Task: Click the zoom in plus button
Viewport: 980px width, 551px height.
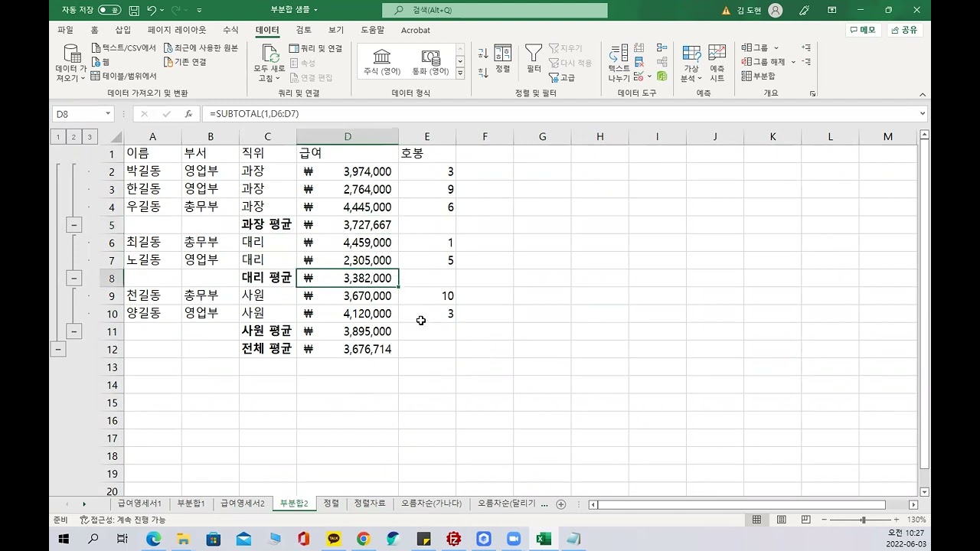Action: tap(897, 520)
